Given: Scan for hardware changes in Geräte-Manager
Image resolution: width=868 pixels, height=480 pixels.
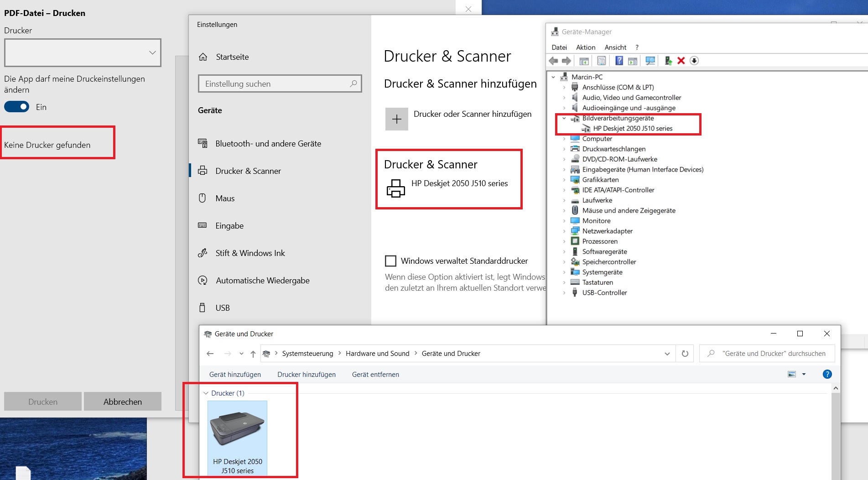Looking at the screenshot, I should (x=650, y=61).
